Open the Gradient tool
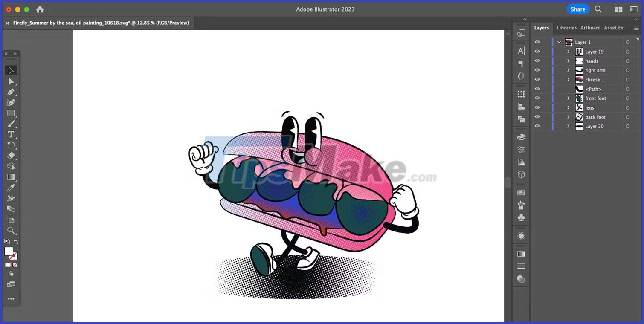Screen dimensions: 644x324 point(11,177)
